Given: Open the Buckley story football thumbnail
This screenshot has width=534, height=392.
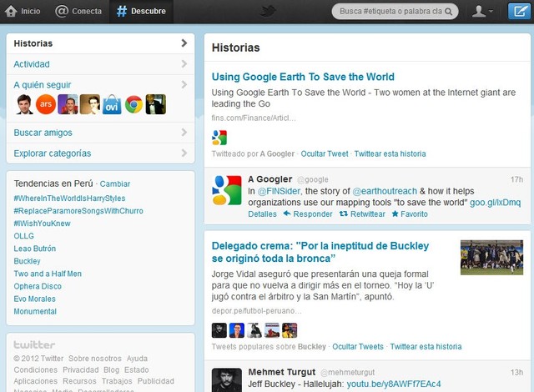Looking at the screenshot, I should point(491,257).
